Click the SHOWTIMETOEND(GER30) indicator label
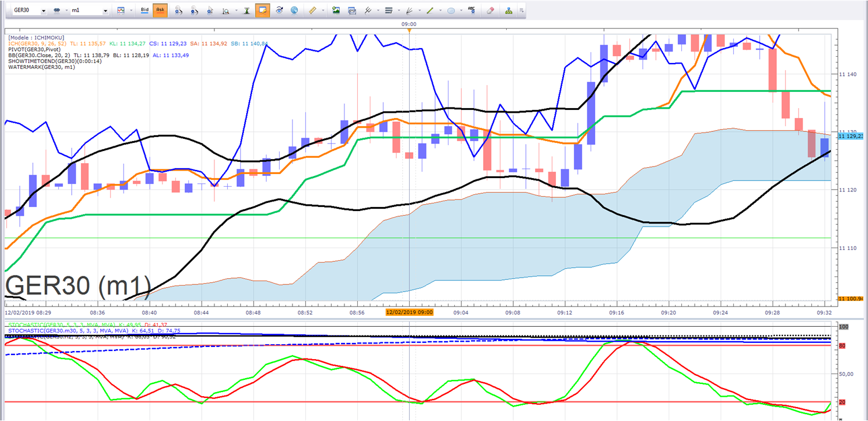Viewport: 868px width, 421px height. pos(55,61)
